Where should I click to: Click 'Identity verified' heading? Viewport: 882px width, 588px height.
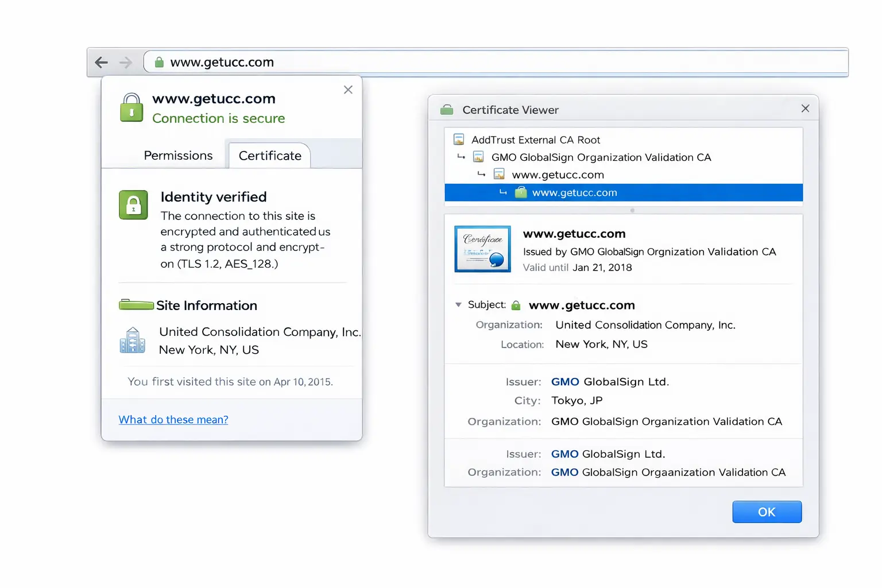214,197
